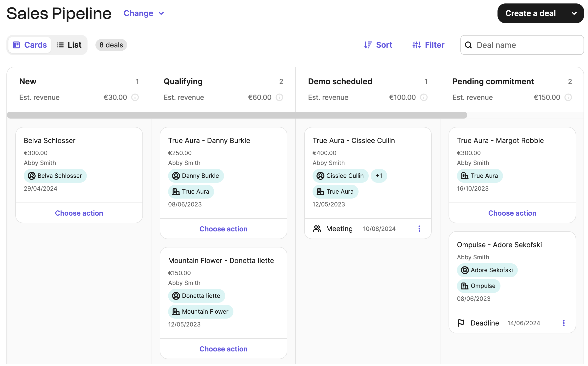Choose action on the True Aura - Margot Robbie deal
Image resolution: width=588 pixels, height=366 pixels.
click(512, 213)
